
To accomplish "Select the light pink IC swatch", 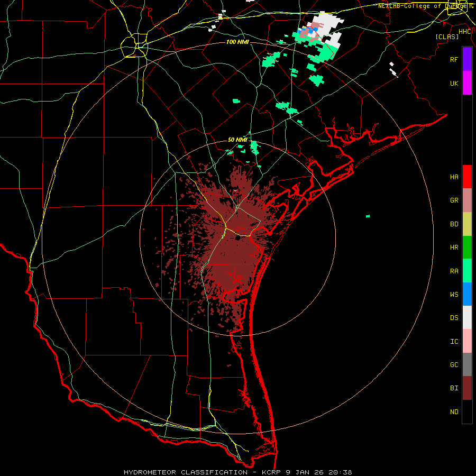I will click(467, 341).
